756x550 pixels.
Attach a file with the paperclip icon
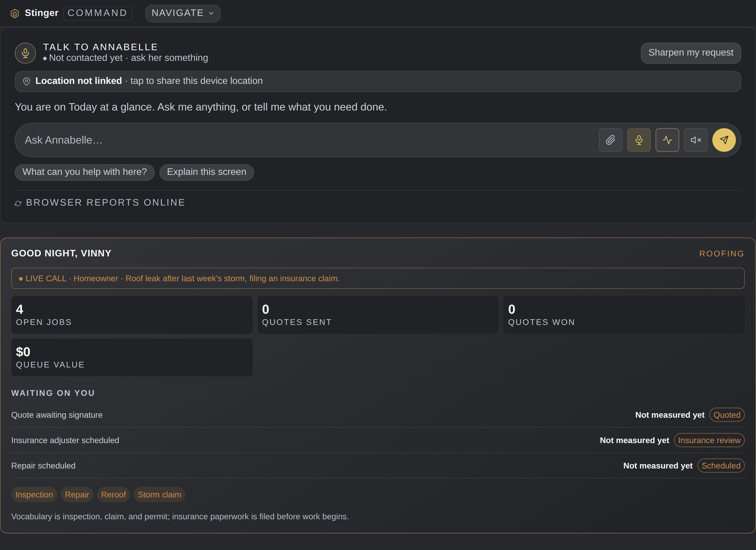(x=610, y=140)
